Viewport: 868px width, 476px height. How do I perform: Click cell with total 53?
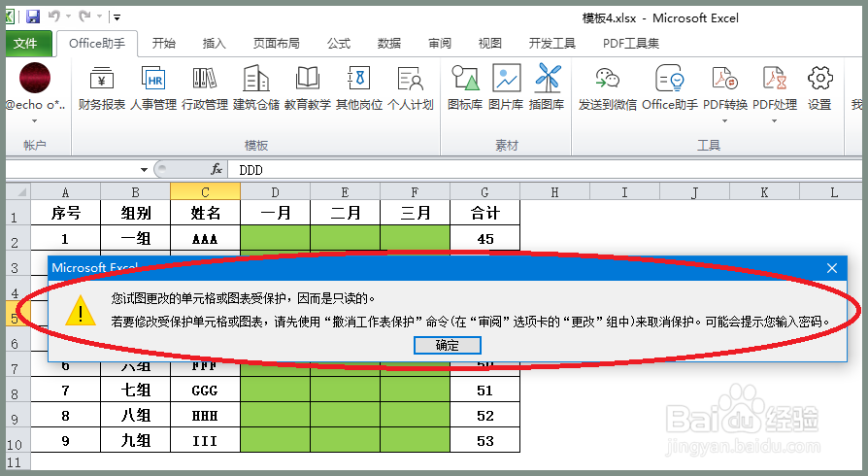[x=484, y=440]
